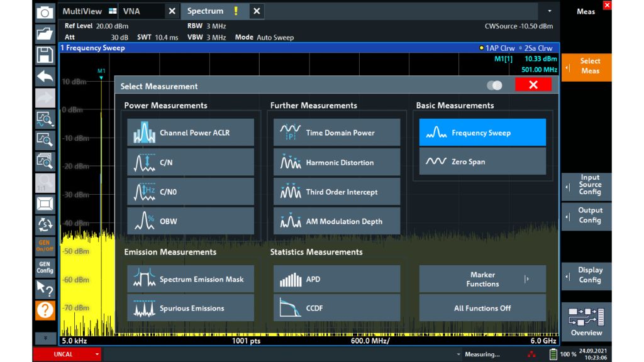The height and width of the screenshot is (362, 644).
Task: Click the open folder icon
Action: (45, 33)
